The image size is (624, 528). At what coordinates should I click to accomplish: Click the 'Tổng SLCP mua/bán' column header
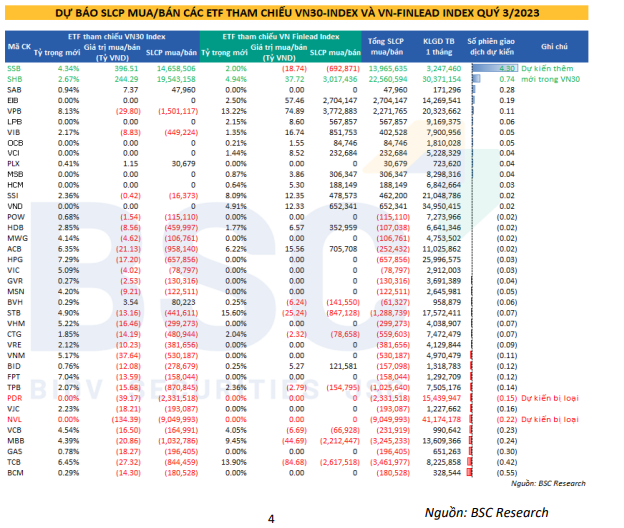tap(386, 47)
